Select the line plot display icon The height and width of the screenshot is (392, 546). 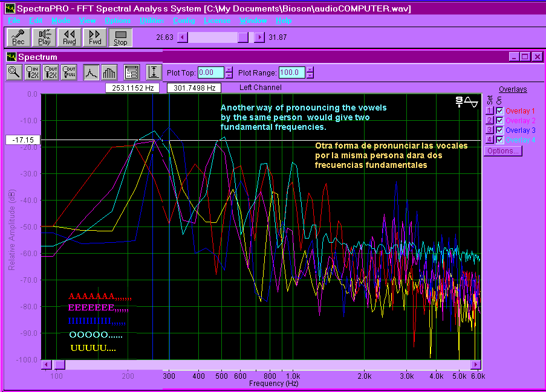click(91, 72)
